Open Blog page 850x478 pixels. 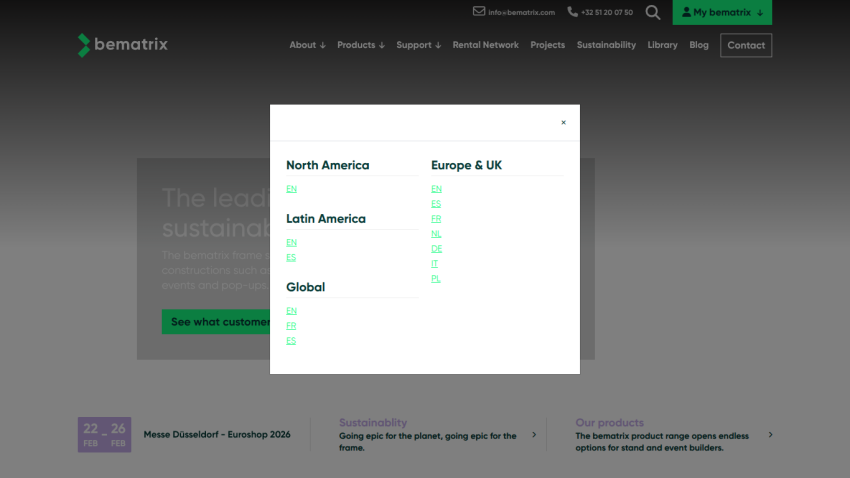699,45
